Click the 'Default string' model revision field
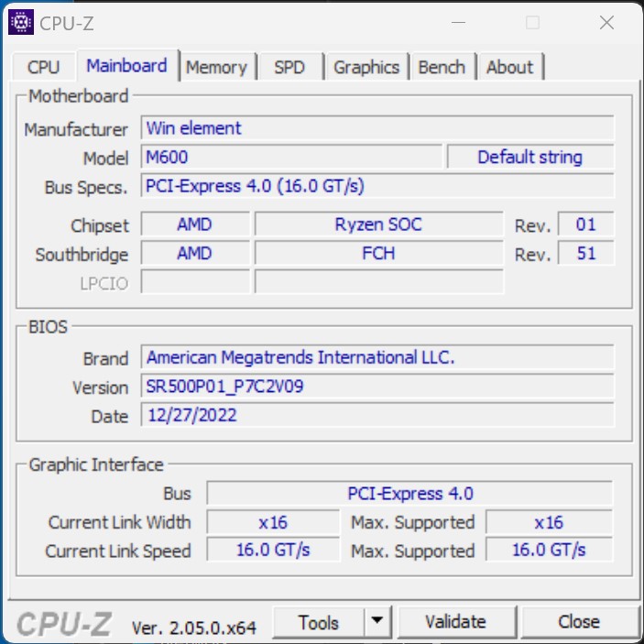The height and width of the screenshot is (644, 644). coord(530,157)
